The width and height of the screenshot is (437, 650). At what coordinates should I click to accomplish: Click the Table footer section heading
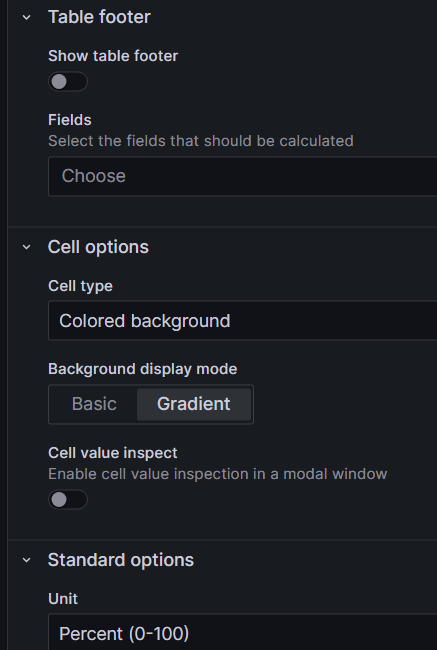click(99, 17)
